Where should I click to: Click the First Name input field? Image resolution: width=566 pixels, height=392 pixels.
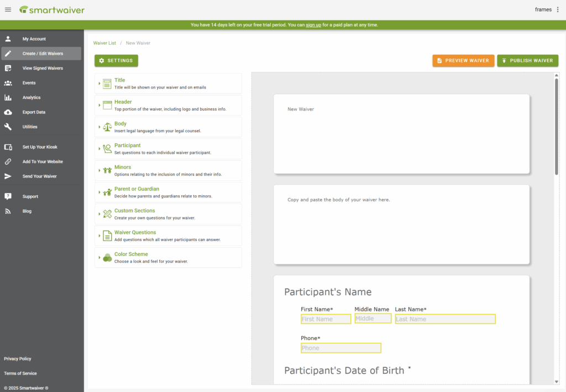pos(326,319)
